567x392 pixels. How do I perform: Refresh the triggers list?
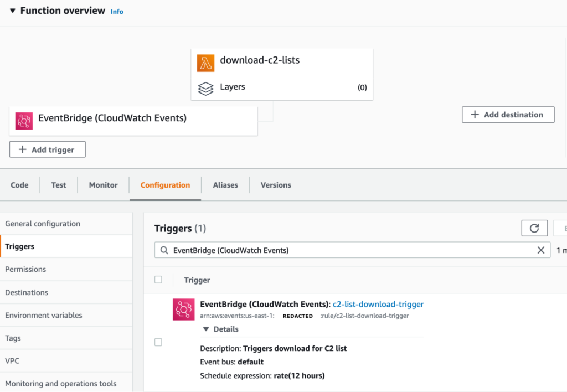pos(534,228)
